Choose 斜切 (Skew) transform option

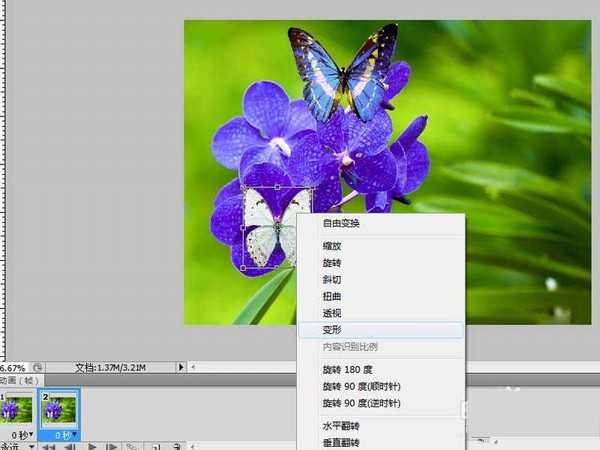(331, 278)
